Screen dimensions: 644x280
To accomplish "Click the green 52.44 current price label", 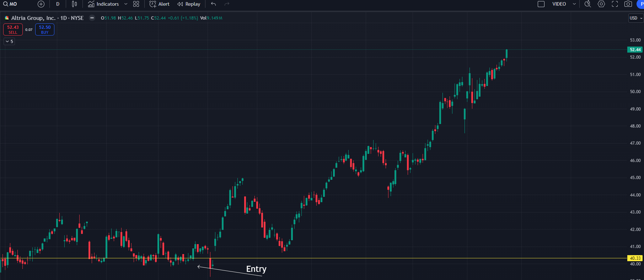I will 635,50.
